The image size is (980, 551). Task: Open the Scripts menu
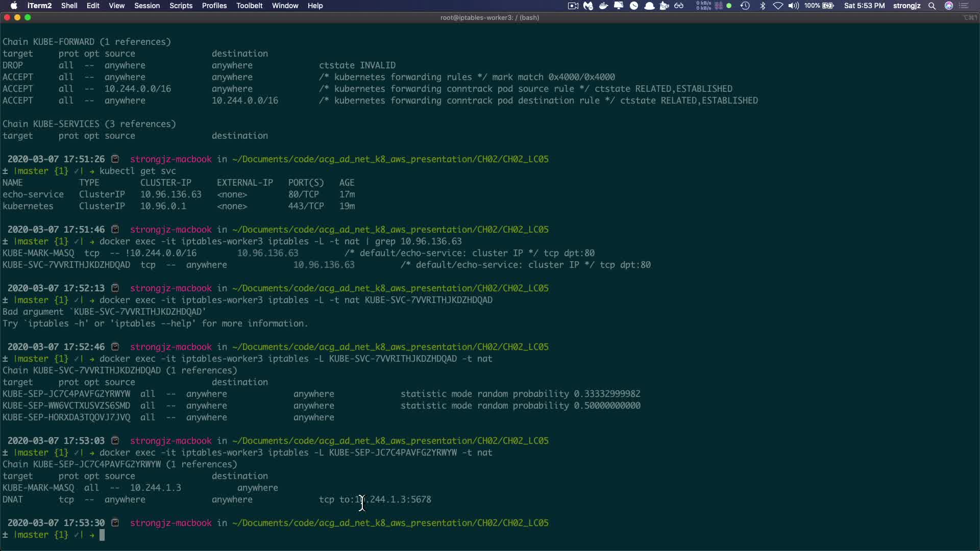(x=181, y=6)
